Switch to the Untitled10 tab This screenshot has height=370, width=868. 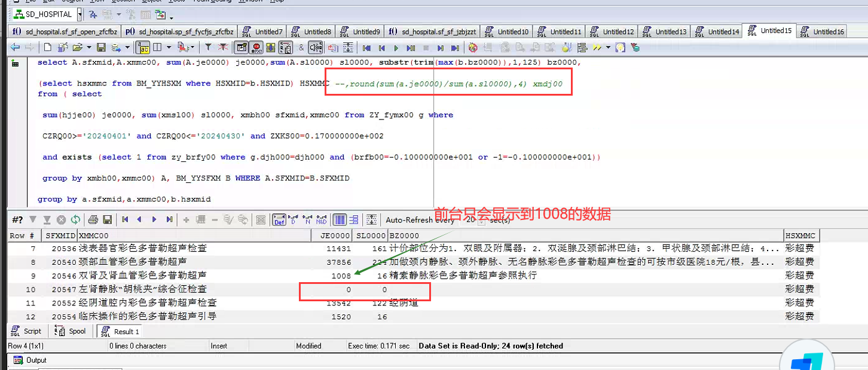pos(506,32)
